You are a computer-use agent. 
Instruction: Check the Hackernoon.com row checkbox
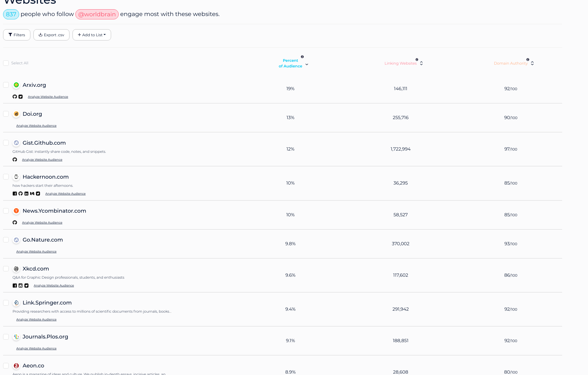(6, 177)
